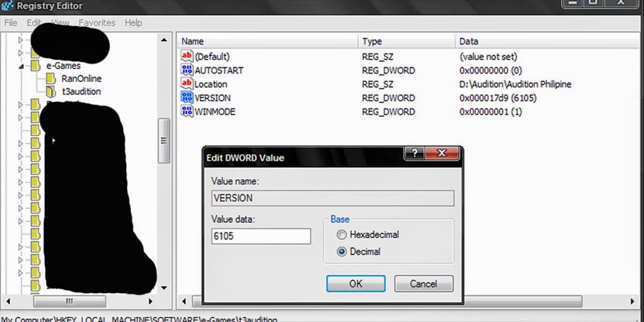Click the WINMODE DWORD value icon
Image resolution: width=644 pixels, height=322 pixels.
click(187, 112)
